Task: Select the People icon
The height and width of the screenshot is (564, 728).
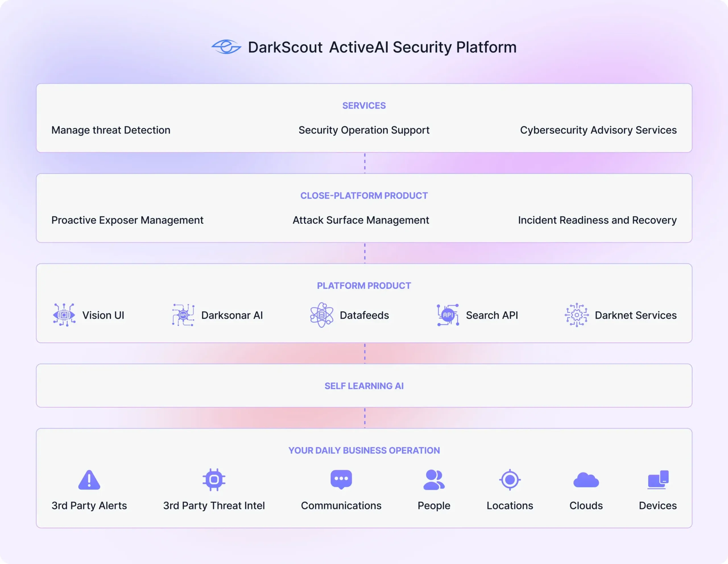Action: coord(434,480)
